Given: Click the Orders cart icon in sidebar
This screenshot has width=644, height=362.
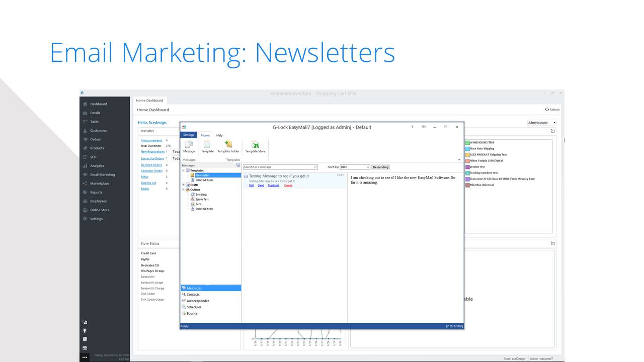Looking at the screenshot, I should click(x=85, y=139).
